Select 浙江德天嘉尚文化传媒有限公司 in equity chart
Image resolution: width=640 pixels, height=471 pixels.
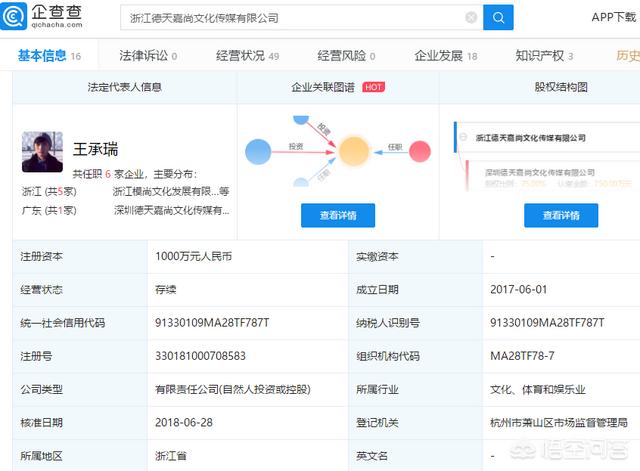[x=531, y=138]
